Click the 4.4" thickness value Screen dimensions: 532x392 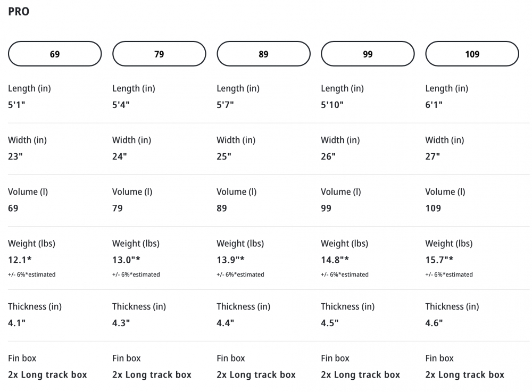click(x=226, y=323)
